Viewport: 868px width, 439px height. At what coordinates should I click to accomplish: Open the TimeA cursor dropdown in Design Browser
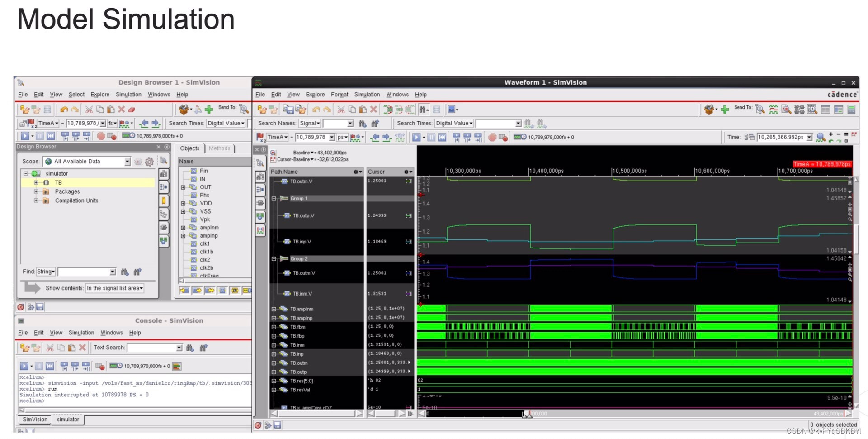pos(48,123)
